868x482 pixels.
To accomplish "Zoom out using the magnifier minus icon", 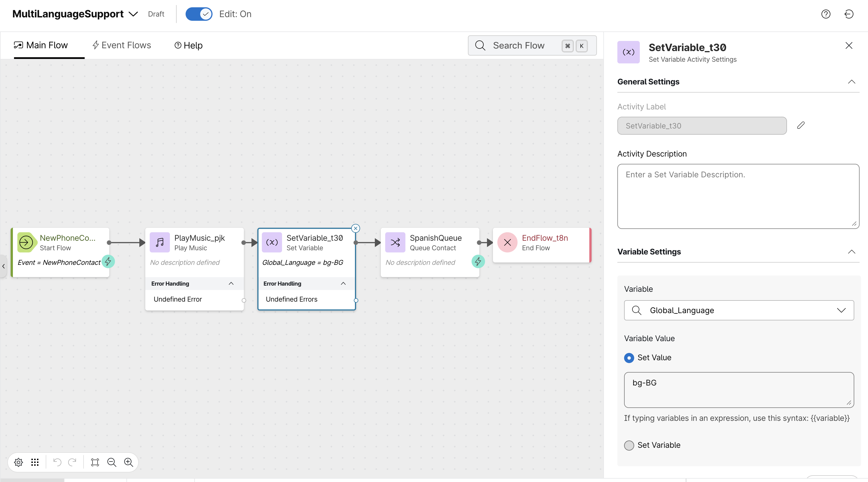I will pos(112,462).
